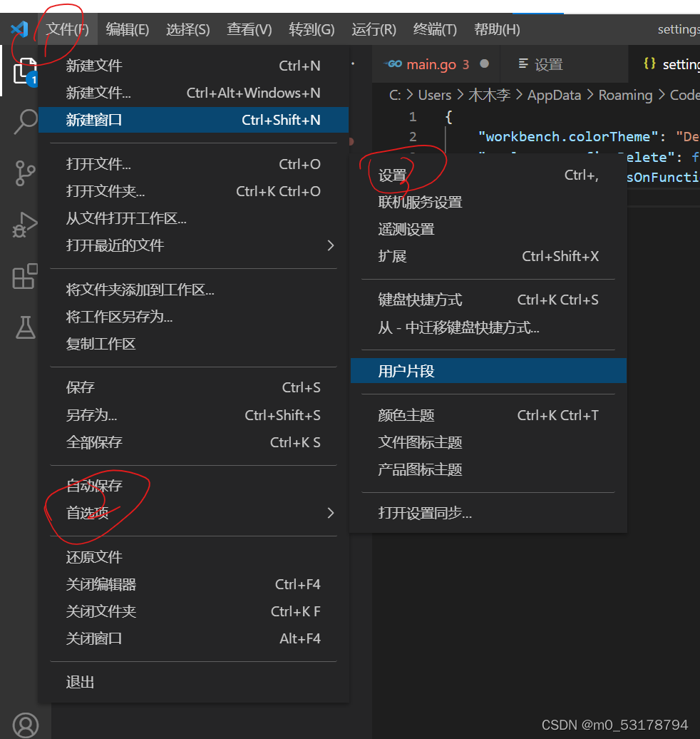Open the Explorer view icon
The width and height of the screenshot is (700, 739).
[x=25, y=71]
